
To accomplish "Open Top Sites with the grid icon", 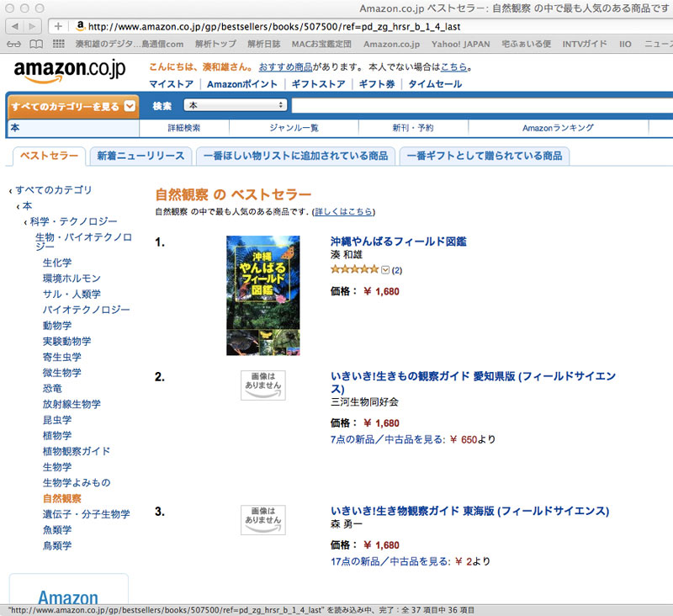I will (x=57, y=43).
